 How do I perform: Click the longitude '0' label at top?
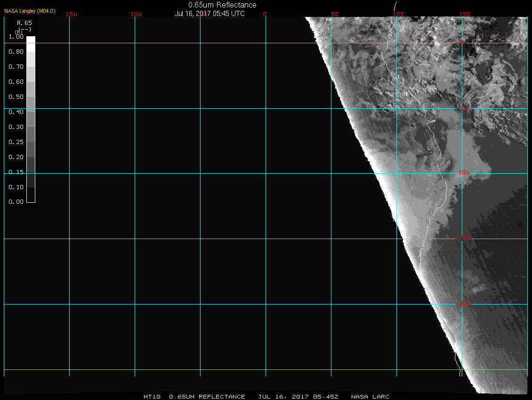[265, 14]
